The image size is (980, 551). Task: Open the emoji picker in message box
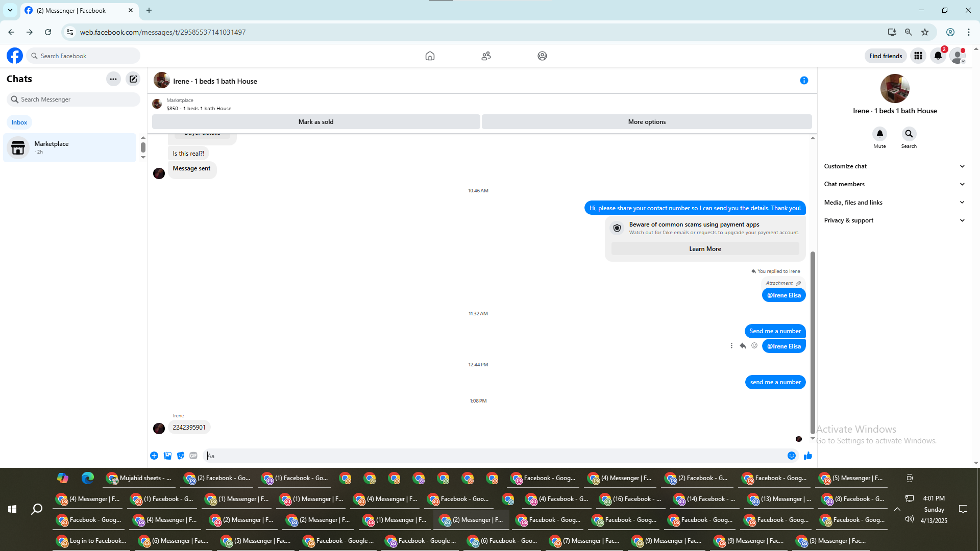pos(791,456)
